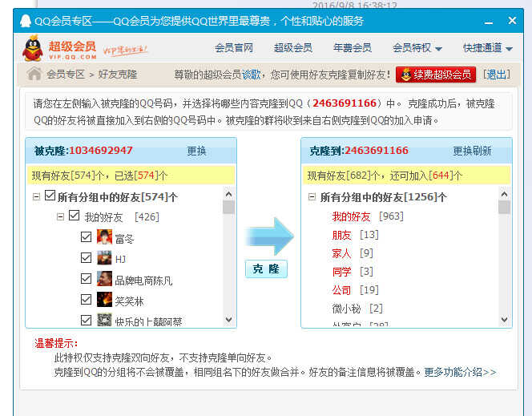Open the 超级会员 navigation item

pyautogui.click(x=292, y=48)
